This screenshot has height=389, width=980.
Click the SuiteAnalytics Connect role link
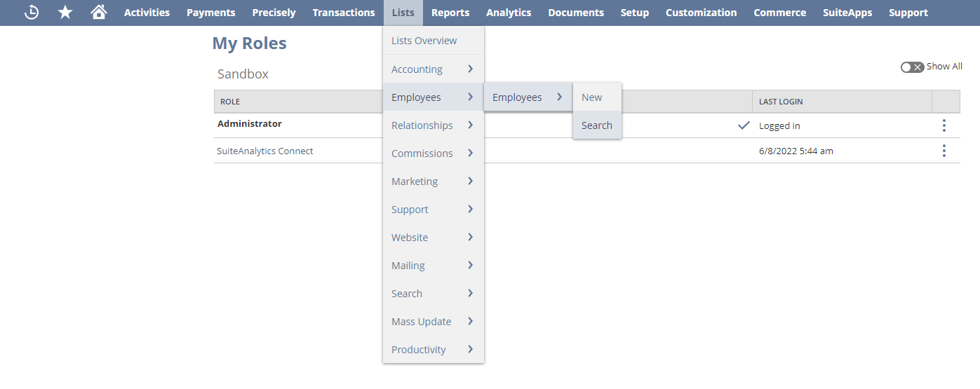265,151
